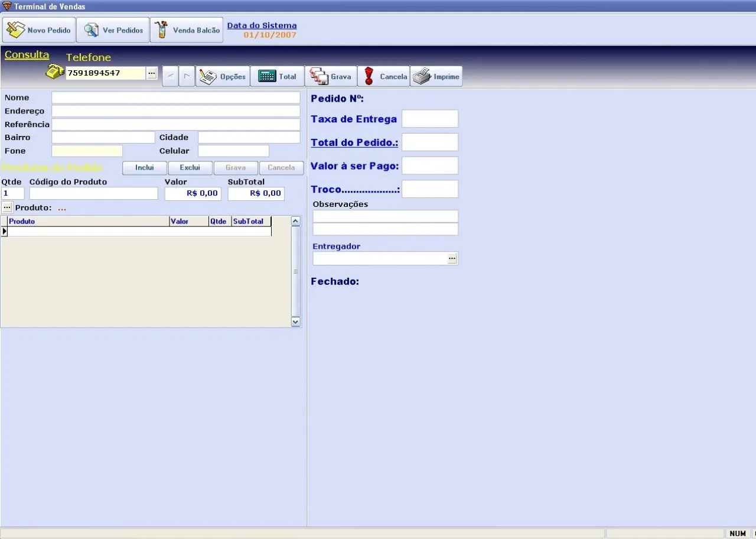The width and height of the screenshot is (756, 539).
Task: Click the yellow telephone icon
Action: pyautogui.click(x=55, y=72)
